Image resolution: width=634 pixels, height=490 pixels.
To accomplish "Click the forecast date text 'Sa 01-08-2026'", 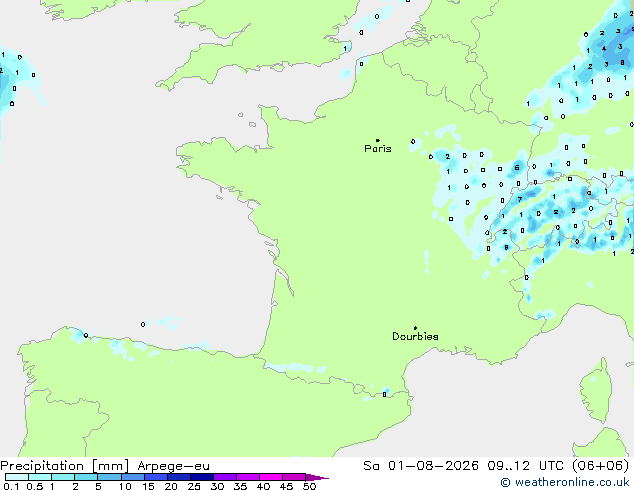I will click(x=421, y=466).
